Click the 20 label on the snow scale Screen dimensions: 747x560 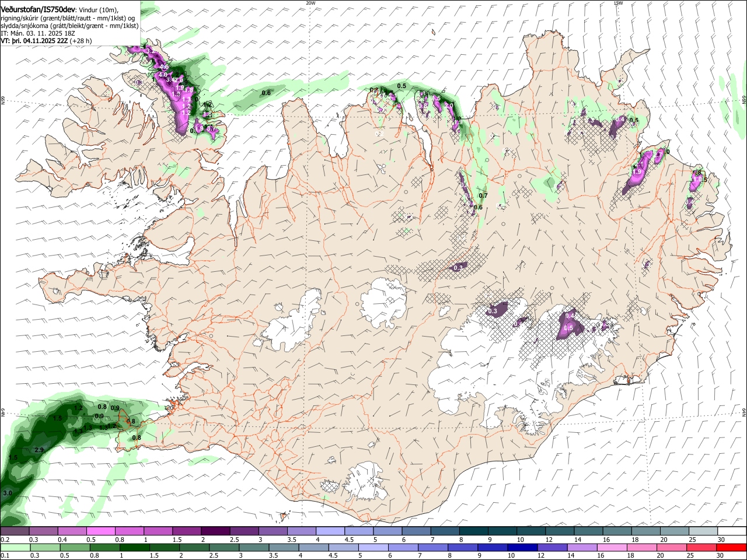tap(664, 540)
